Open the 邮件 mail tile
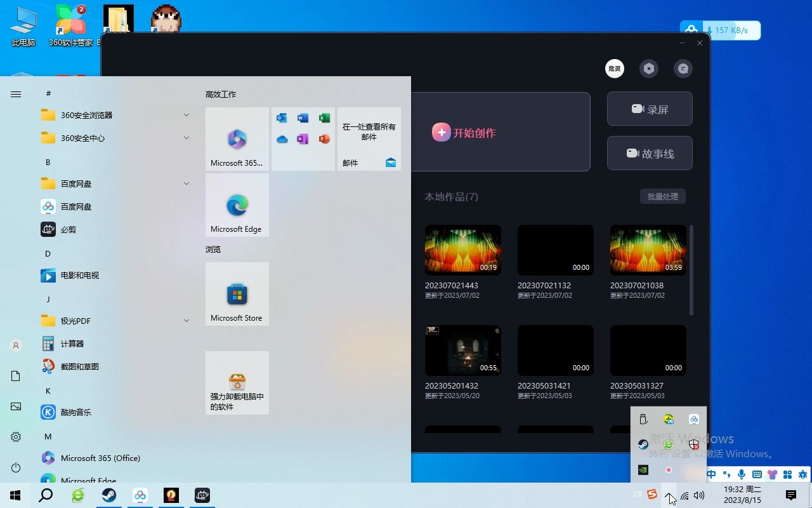812x508 pixels. point(369,139)
